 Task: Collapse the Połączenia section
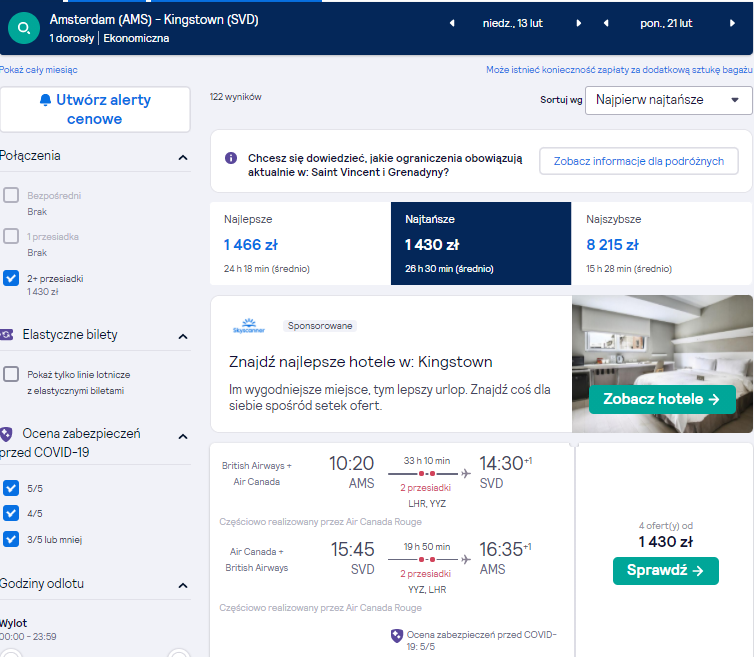coord(183,157)
